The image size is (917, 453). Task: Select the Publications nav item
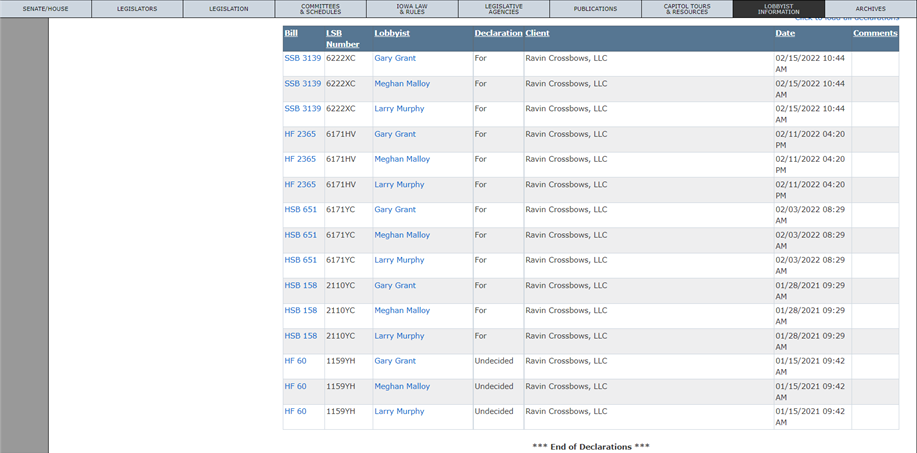pyautogui.click(x=595, y=9)
